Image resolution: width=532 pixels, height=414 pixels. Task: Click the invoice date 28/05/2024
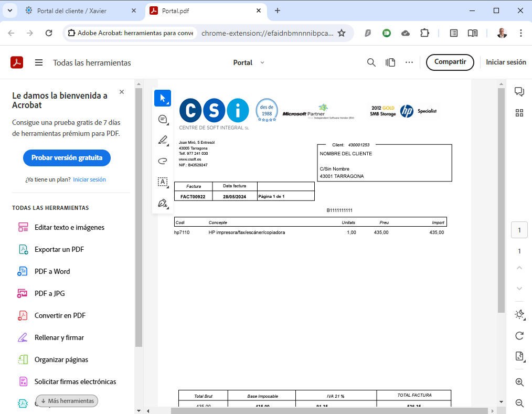(235, 196)
